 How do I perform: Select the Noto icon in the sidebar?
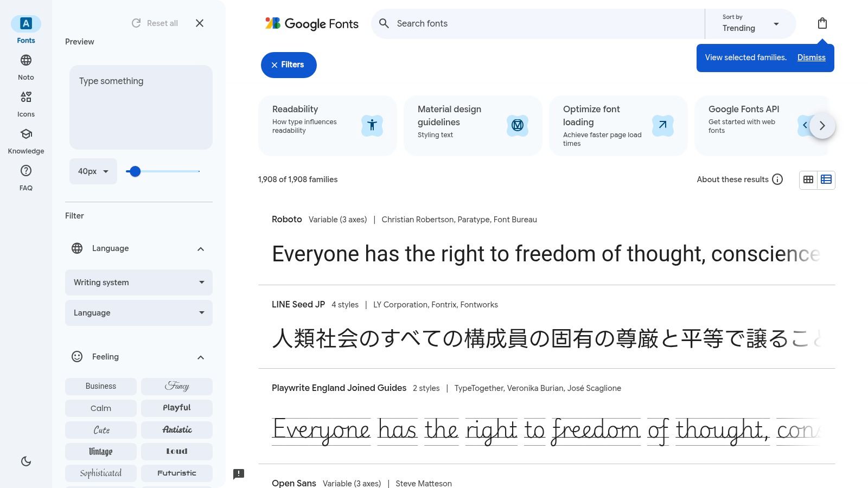click(25, 66)
